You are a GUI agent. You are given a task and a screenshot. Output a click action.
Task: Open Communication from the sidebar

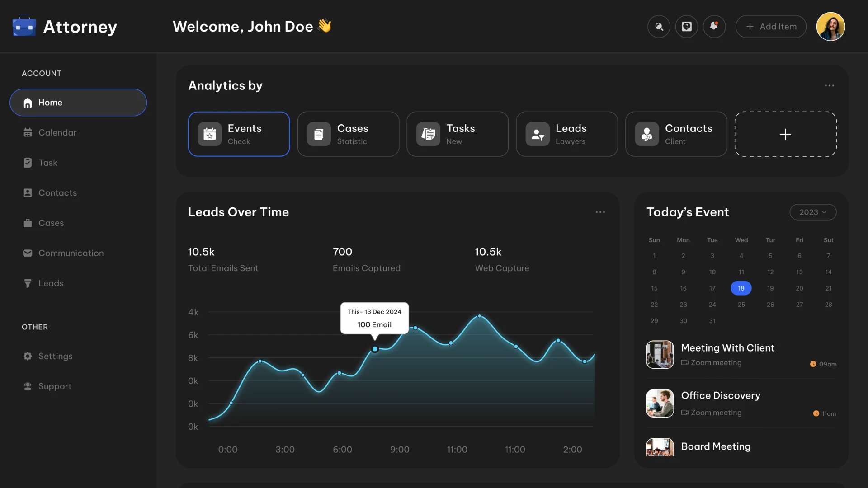(71, 253)
